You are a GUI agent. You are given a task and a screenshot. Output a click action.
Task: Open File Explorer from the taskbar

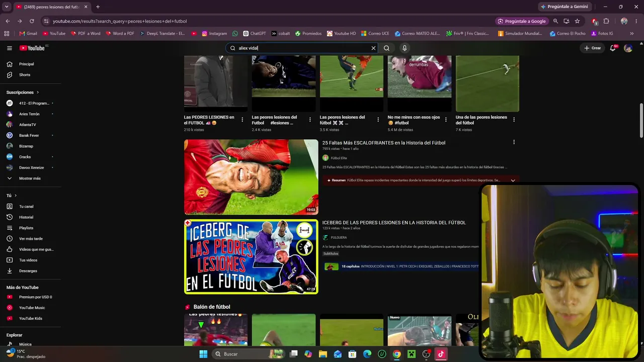[x=323, y=354]
